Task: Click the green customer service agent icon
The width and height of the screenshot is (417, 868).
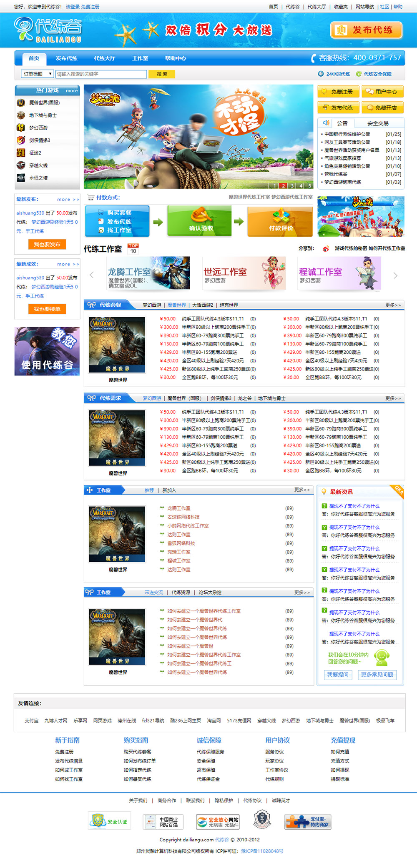Action: (x=381, y=658)
